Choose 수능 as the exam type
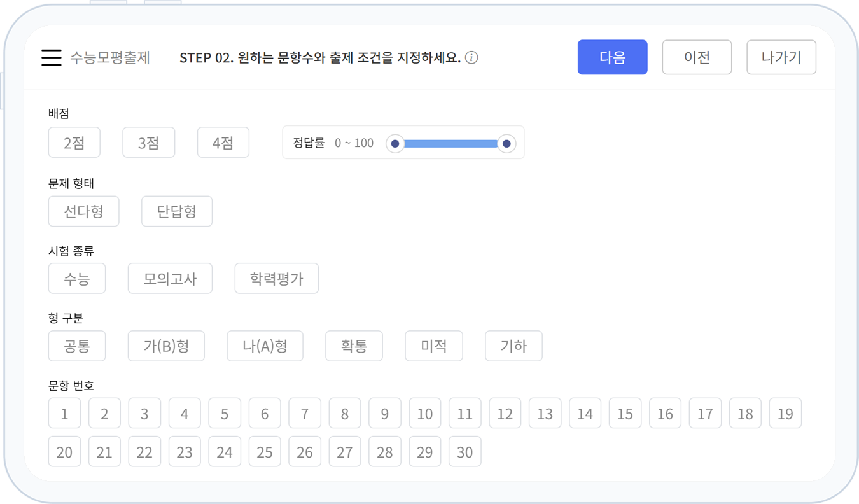This screenshot has height=504, width=859. 77,278
